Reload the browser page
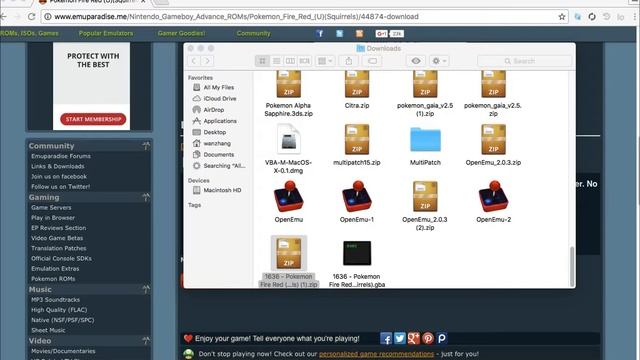The width and height of the screenshot is (640, 360). tap(32, 17)
